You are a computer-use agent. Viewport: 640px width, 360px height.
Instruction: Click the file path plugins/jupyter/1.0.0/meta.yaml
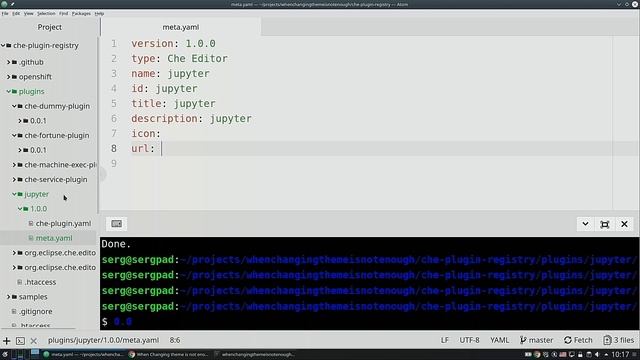[103, 340]
